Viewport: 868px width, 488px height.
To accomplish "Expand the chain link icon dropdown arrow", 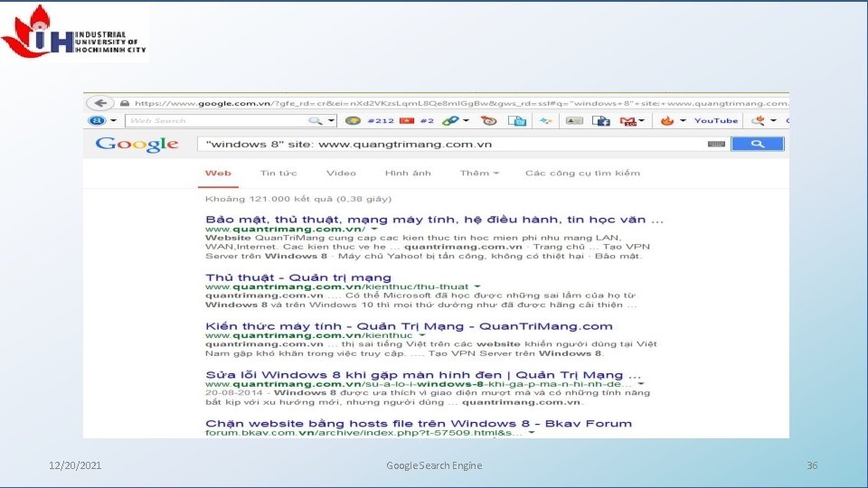I will (467, 120).
